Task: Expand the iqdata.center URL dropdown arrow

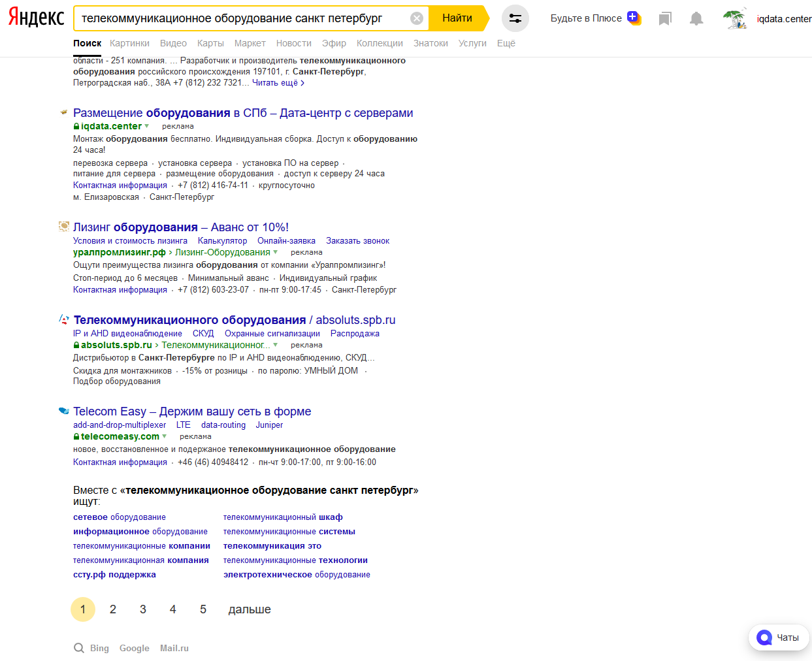Action: (x=147, y=126)
